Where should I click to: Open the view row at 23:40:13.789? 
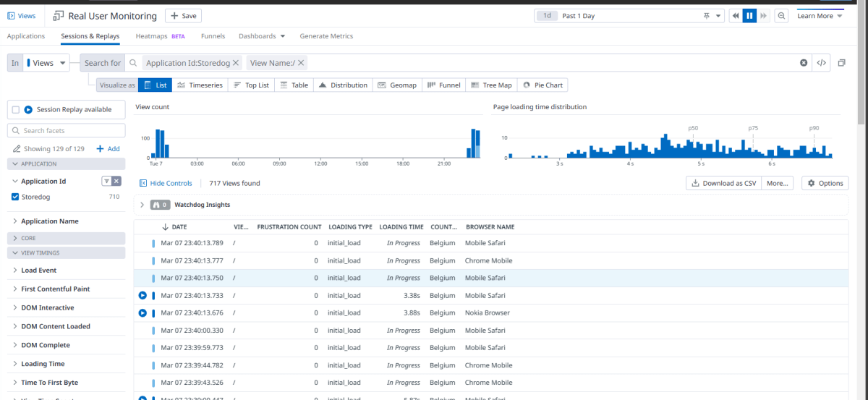(x=491, y=243)
